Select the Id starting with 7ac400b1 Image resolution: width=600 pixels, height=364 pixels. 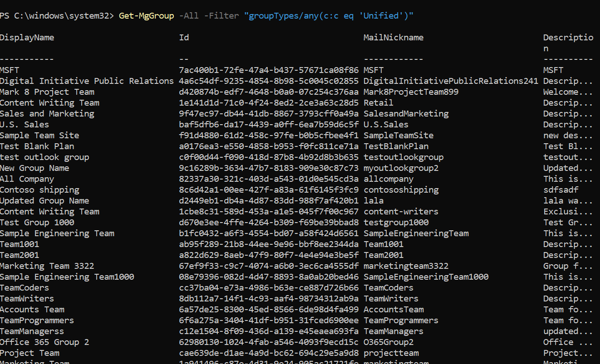[269, 70]
